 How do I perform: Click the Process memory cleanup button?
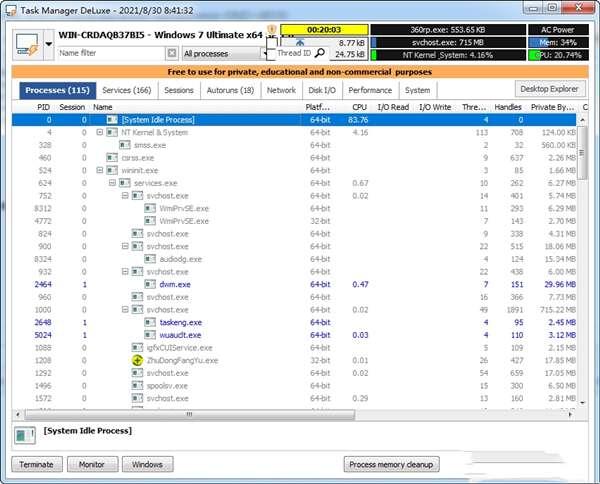pos(391,464)
